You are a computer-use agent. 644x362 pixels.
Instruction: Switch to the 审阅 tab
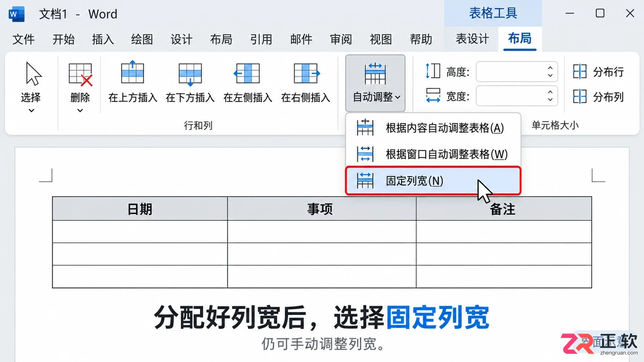point(341,39)
